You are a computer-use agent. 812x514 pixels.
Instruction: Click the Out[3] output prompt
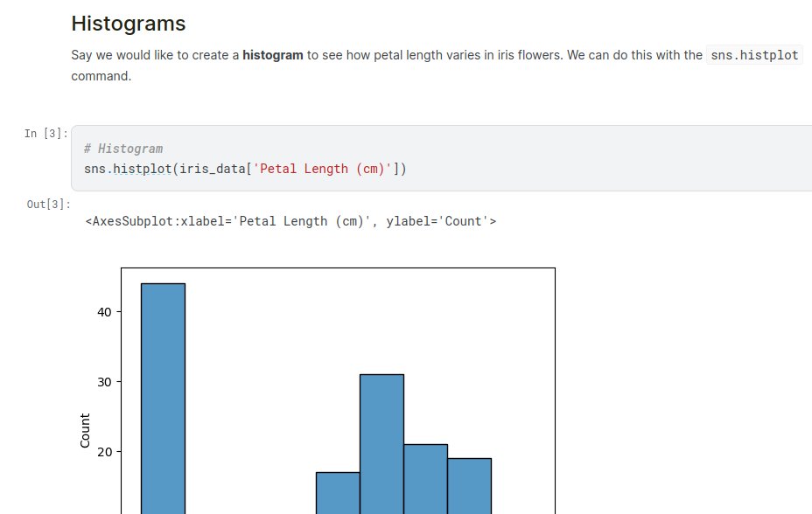tap(48, 205)
